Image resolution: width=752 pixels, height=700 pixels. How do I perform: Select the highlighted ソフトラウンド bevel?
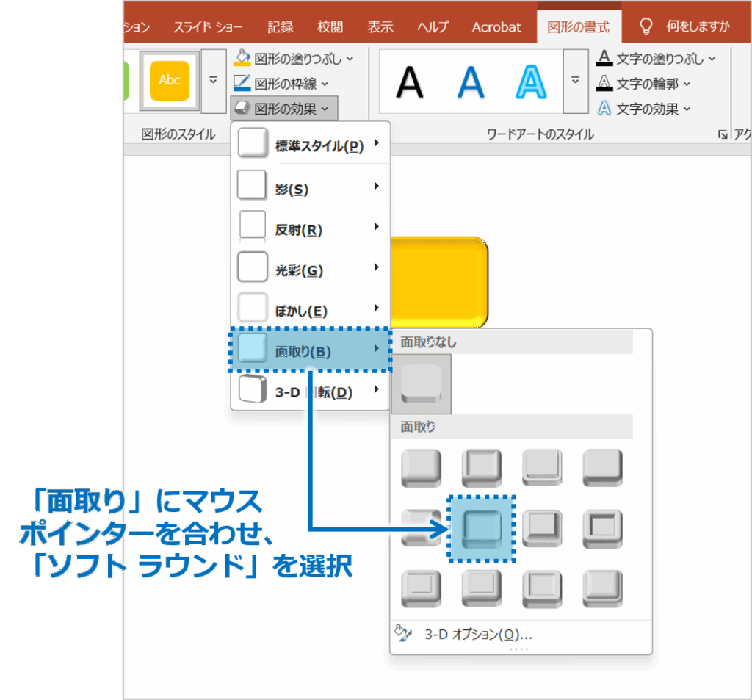(x=481, y=527)
